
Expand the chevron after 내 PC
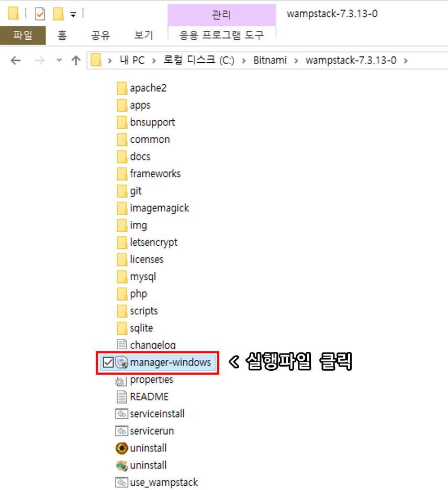[x=154, y=61]
